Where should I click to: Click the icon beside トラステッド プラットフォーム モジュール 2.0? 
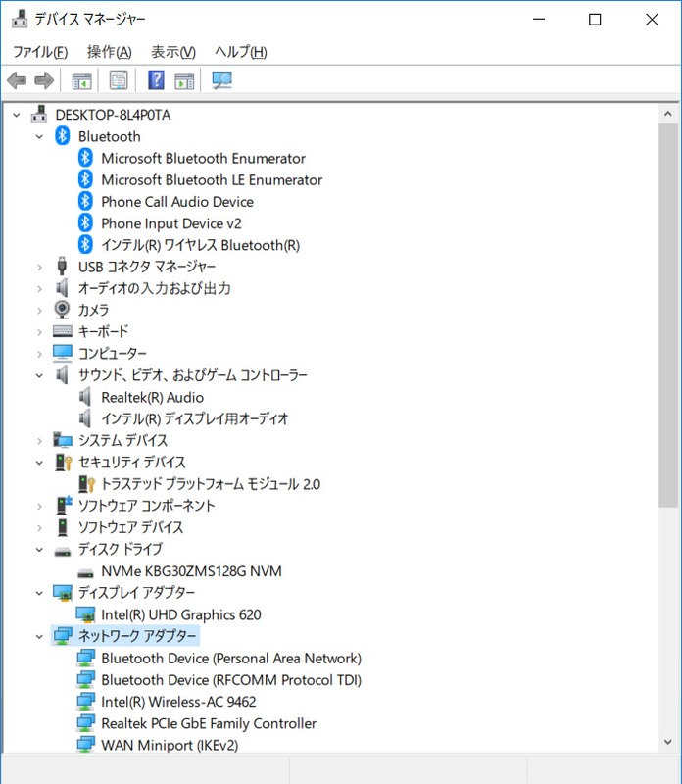click(x=87, y=484)
